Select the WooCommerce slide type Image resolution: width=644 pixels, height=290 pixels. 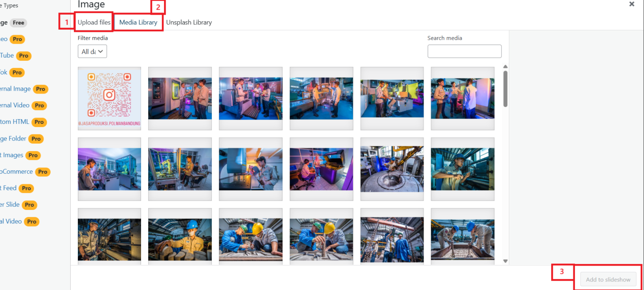coord(17,172)
